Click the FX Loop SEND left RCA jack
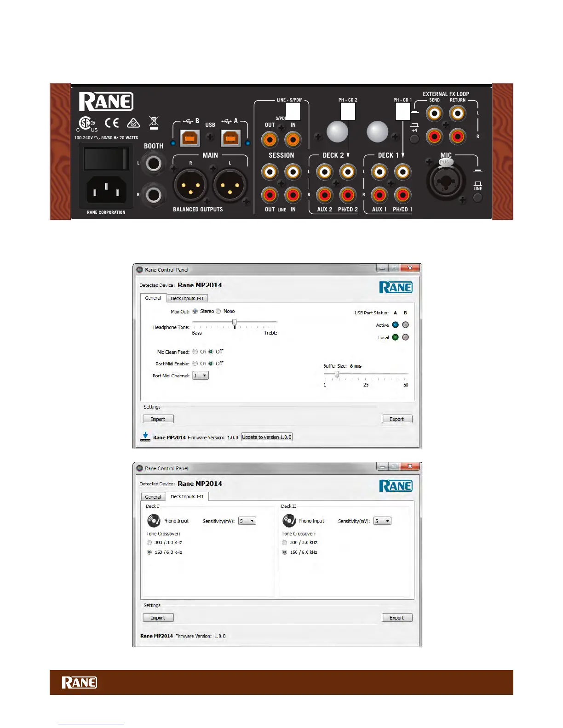The height and width of the screenshot is (728, 563). click(x=434, y=113)
